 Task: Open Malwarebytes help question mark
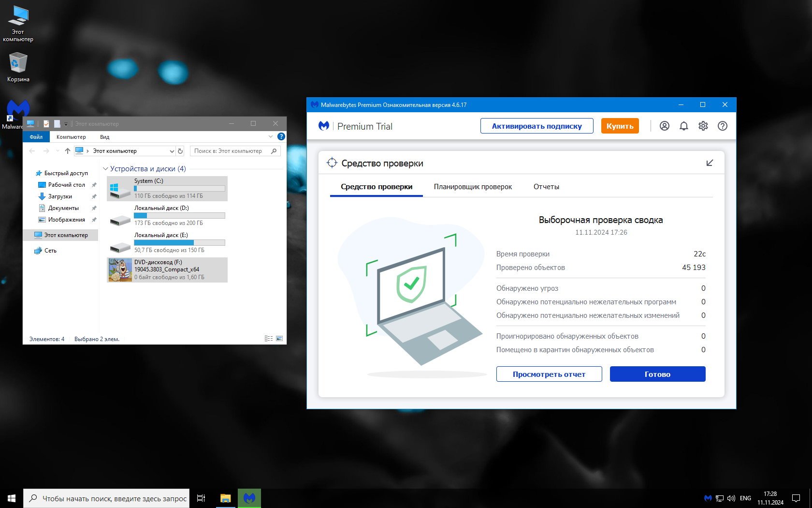click(723, 126)
